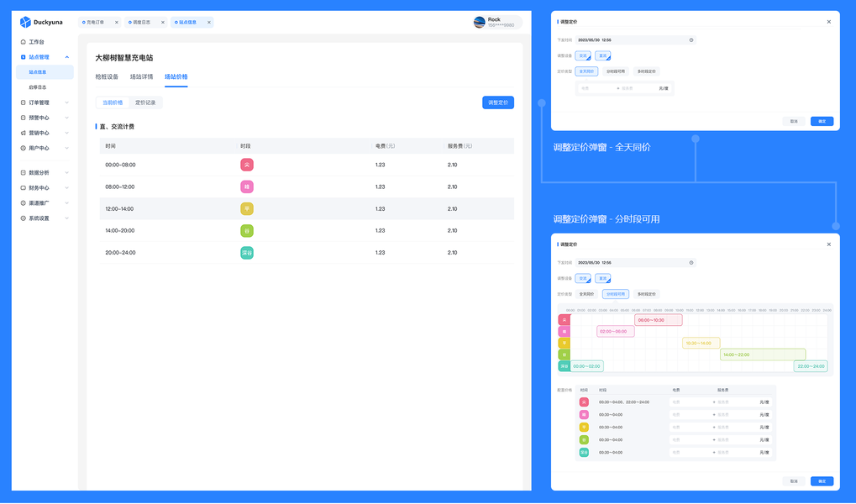Select 全天同价 type in 全天同价 dialog
This screenshot has height=504, width=856.
587,71
